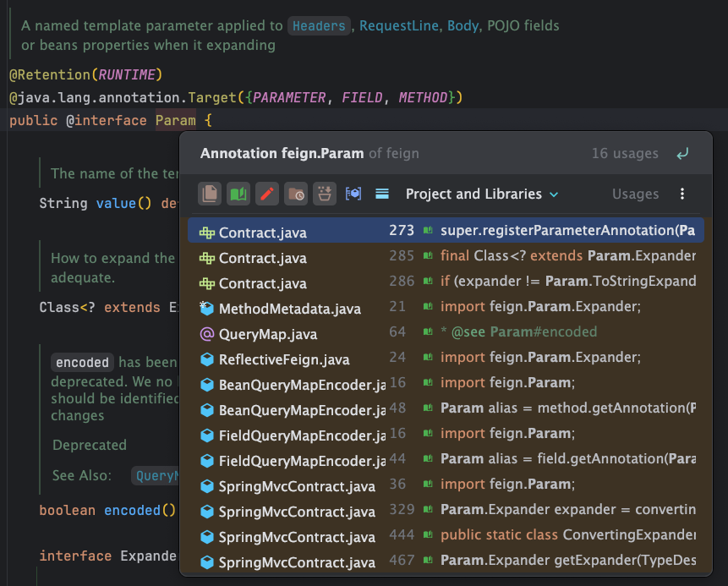Click the RequestLine link in doc comment
Image resolution: width=728 pixels, height=586 pixels.
click(399, 25)
